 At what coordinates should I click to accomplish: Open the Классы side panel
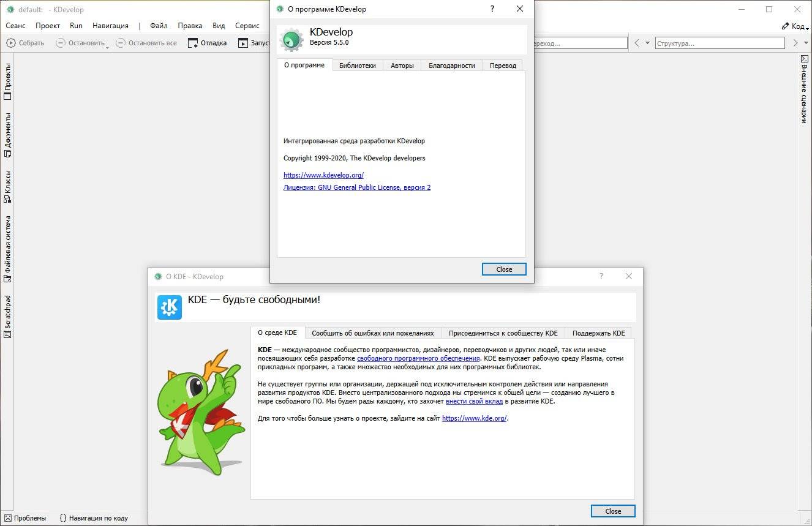tap(7, 186)
